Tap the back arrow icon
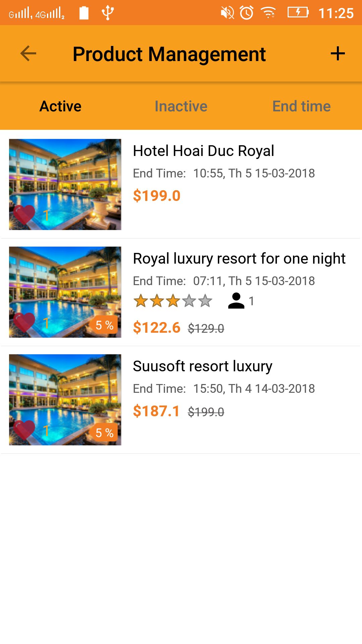Screen dimensions: 362x644 click(x=28, y=54)
